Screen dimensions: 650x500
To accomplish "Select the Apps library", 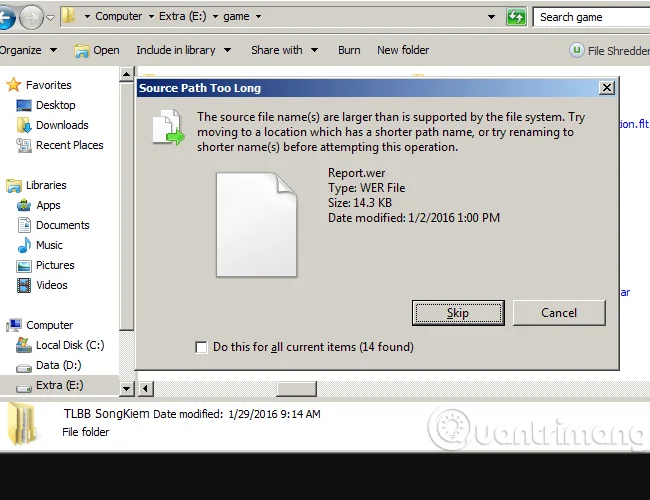I will (x=48, y=205).
